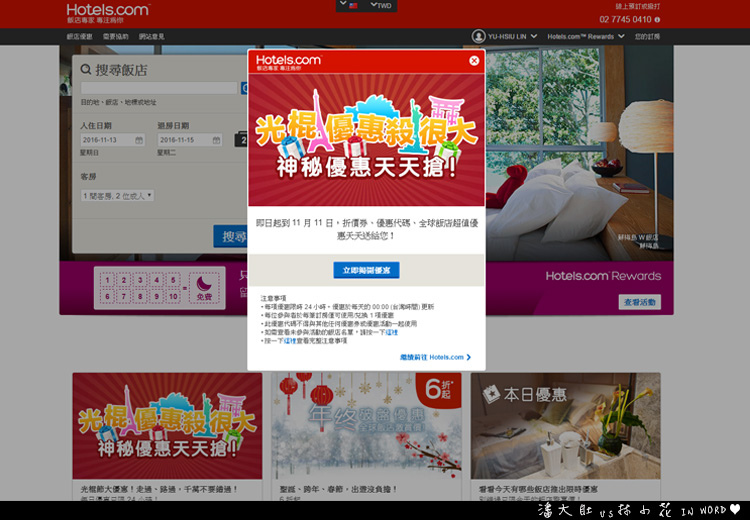Click the 搜尋 search button
This screenshot has height=520, width=750.
click(x=231, y=236)
